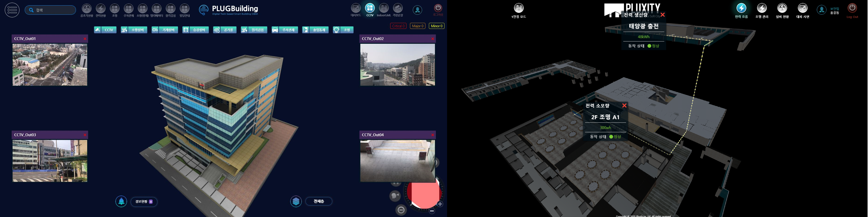This screenshot has height=217, width=868.
Task: Toggle the 승강설비 category button
Action: point(195,30)
